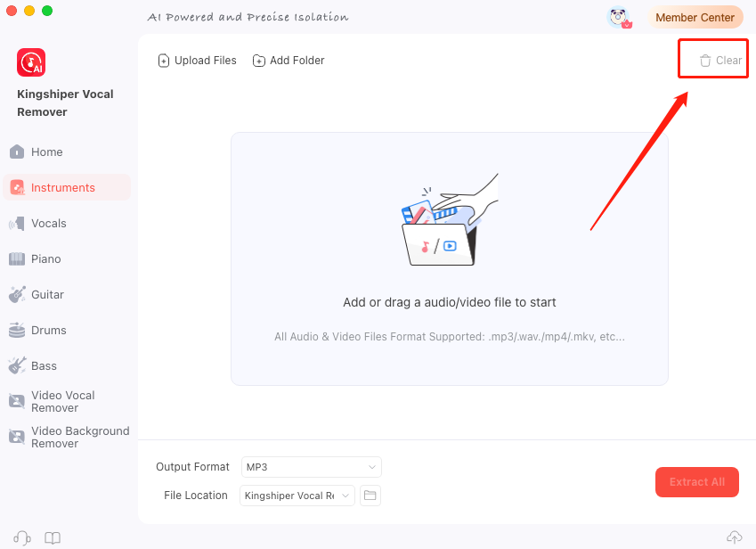Click the headset support icon
756x549 pixels.
pyautogui.click(x=21, y=537)
